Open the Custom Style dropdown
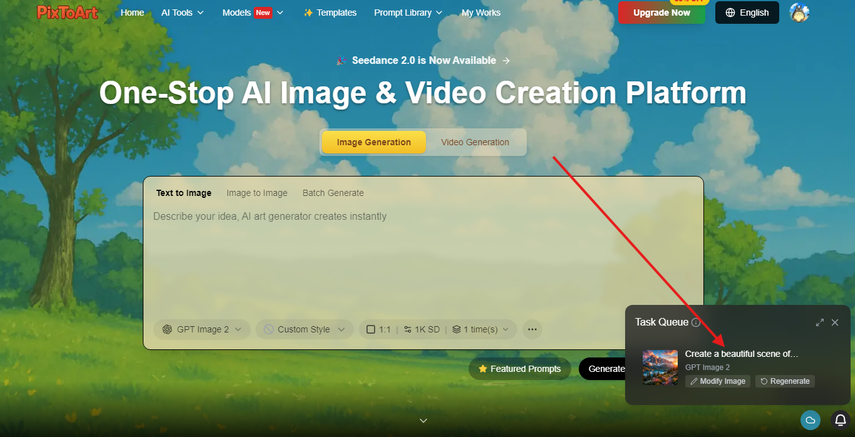Image resolution: width=855 pixels, height=437 pixels. pyautogui.click(x=304, y=330)
